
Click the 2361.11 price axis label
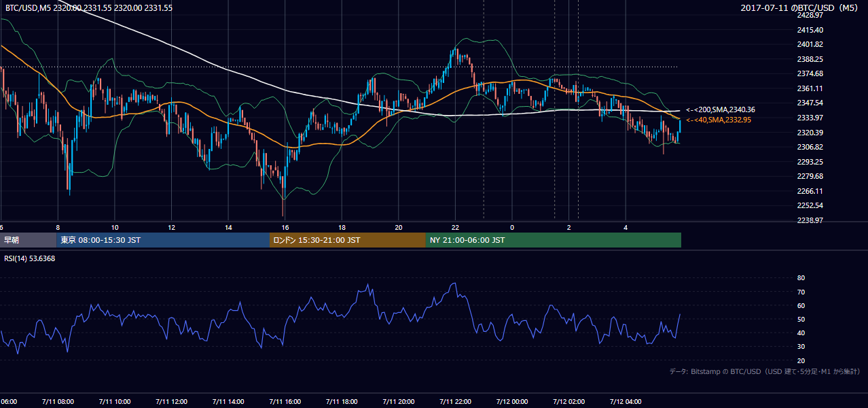tap(810, 88)
